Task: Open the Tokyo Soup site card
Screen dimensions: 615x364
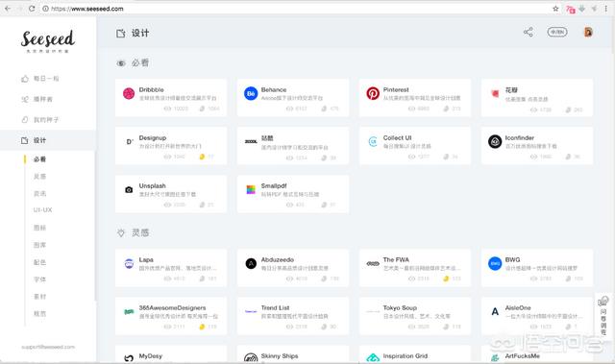Action: (x=415, y=316)
